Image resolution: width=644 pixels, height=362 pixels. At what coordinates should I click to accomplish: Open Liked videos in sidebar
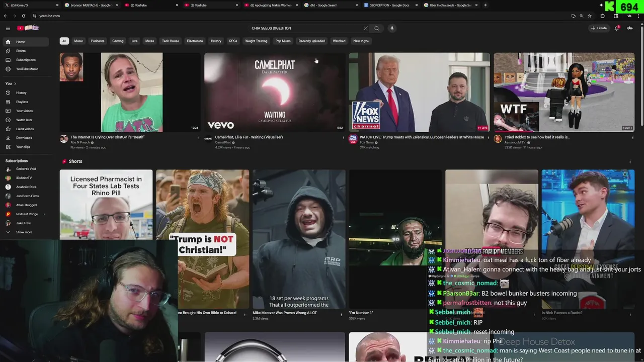point(25,129)
